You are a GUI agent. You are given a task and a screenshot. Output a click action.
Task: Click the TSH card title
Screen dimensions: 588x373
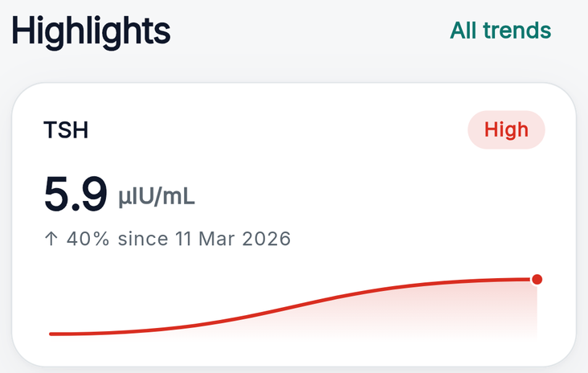point(66,130)
